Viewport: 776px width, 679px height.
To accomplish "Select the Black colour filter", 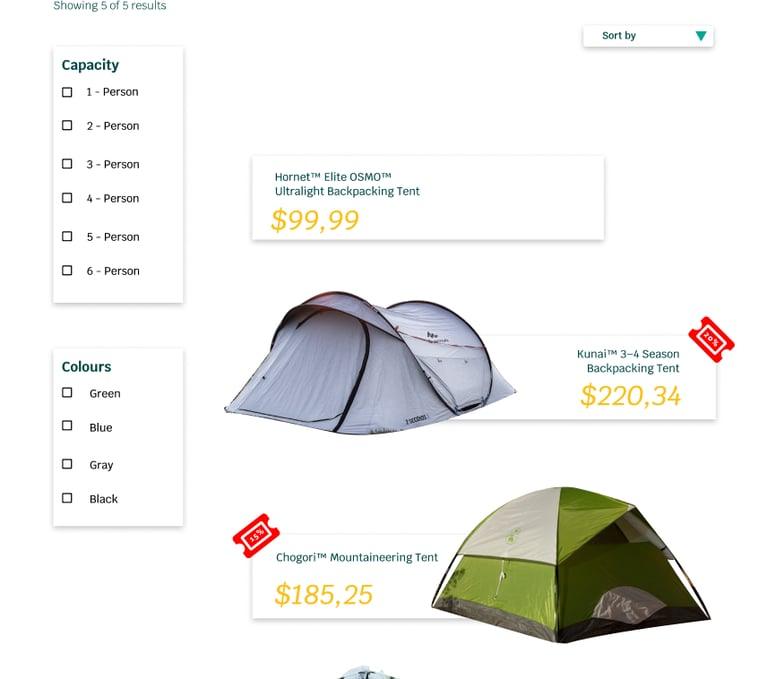I will [68, 498].
